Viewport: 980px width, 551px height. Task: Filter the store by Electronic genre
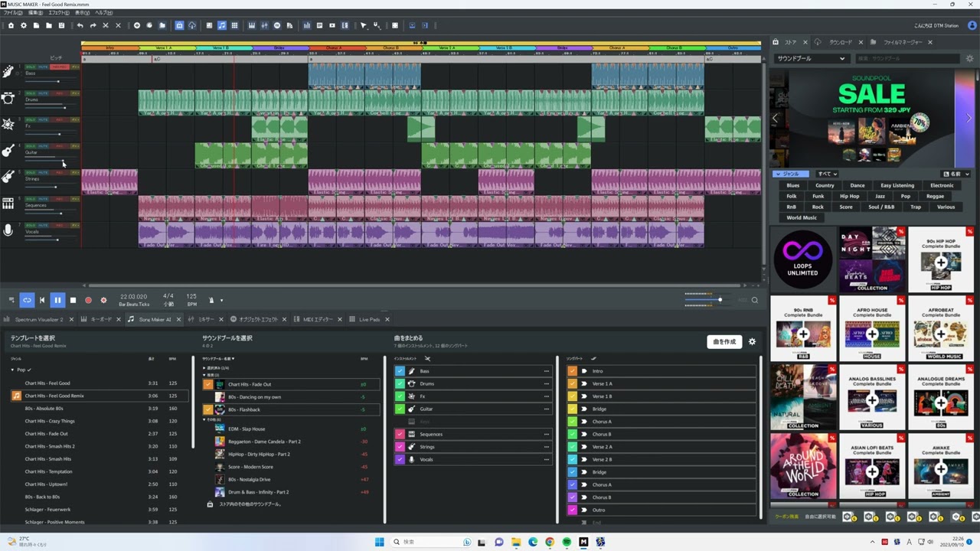pyautogui.click(x=942, y=185)
